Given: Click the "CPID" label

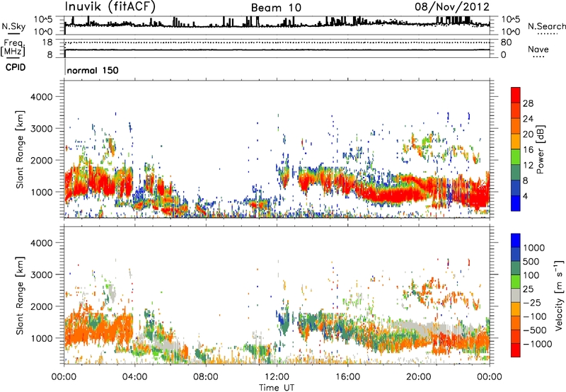Looking at the screenshot, I should tap(16, 67).
